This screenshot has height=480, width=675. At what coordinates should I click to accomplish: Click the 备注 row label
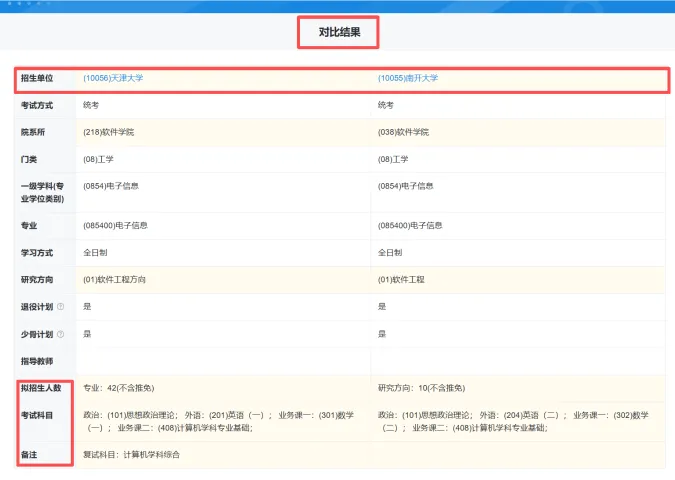[29, 455]
